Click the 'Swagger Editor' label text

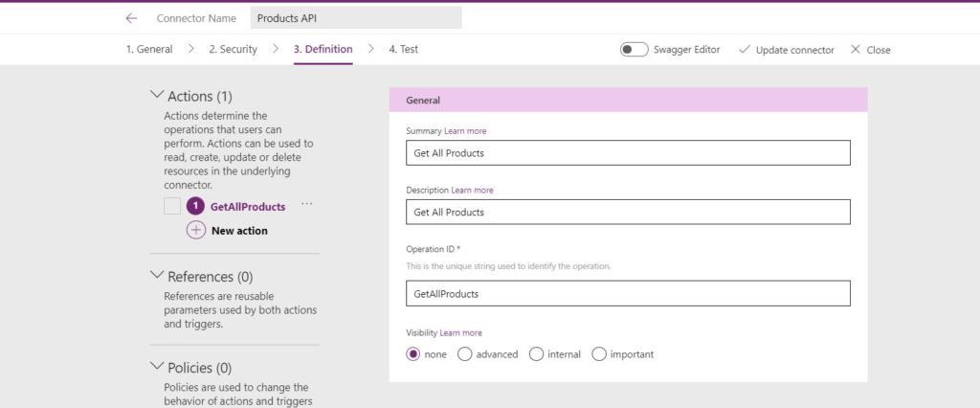(x=687, y=50)
